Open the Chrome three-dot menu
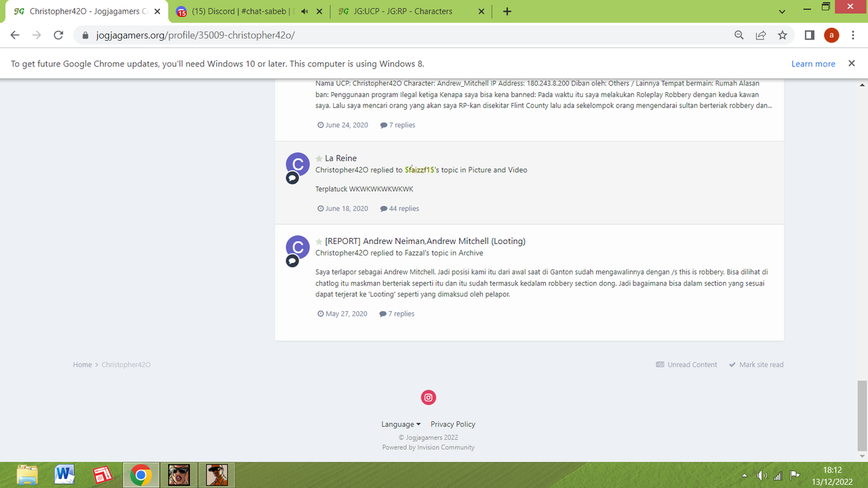The image size is (868, 488). coord(853,35)
